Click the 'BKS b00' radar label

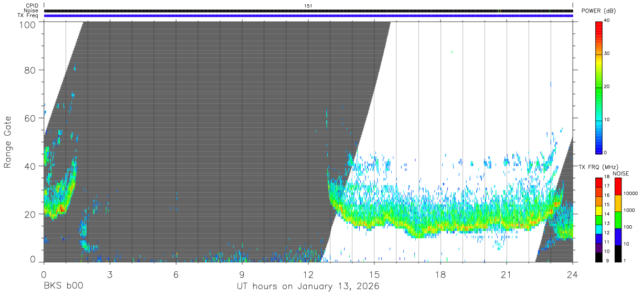pos(63,287)
